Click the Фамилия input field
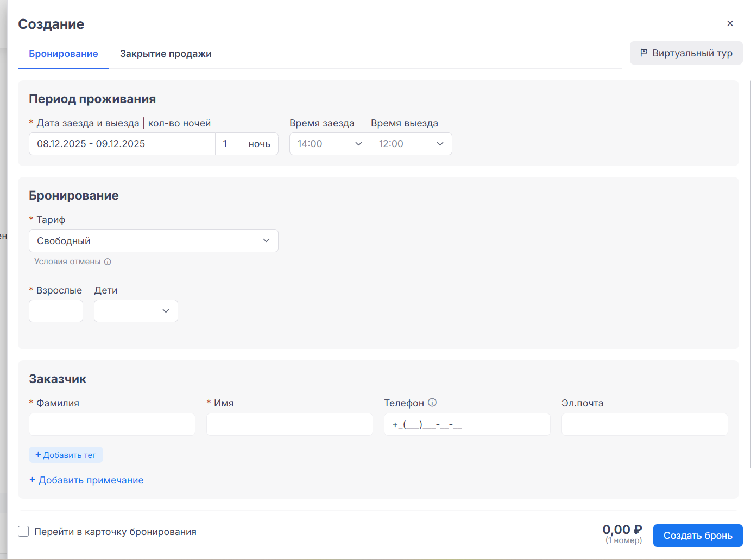This screenshot has width=751, height=560. pos(112,424)
